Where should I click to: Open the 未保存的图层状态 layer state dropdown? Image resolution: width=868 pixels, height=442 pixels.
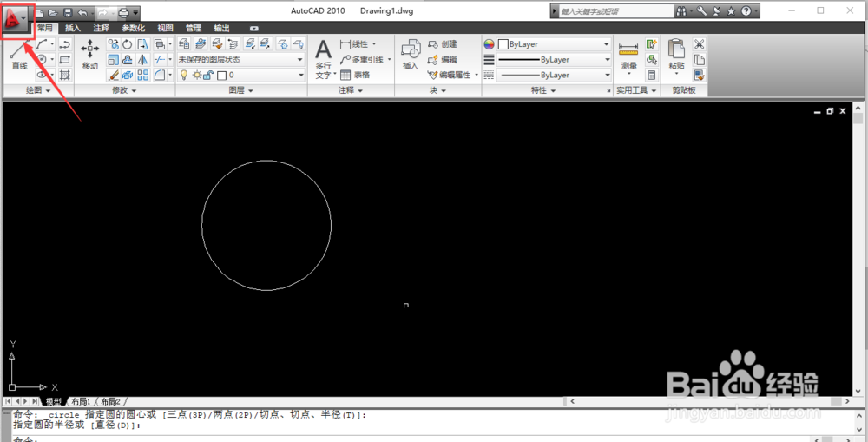pos(240,59)
